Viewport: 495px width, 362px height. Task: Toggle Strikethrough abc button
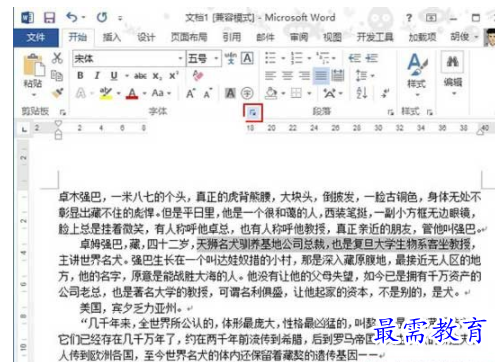tap(140, 76)
